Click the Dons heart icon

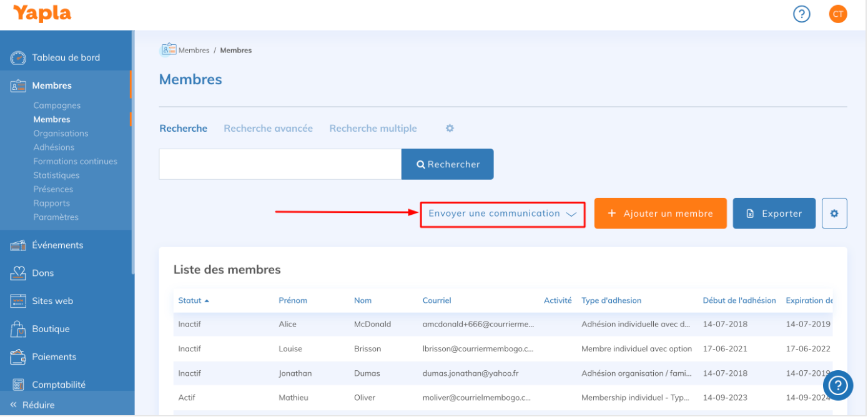pyautogui.click(x=17, y=273)
